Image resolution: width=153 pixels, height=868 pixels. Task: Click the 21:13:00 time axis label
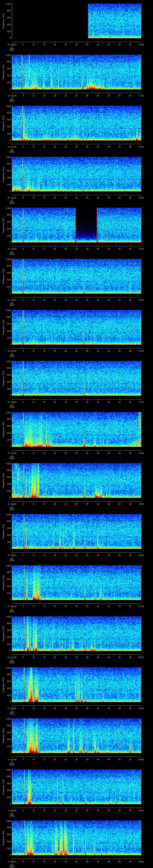12,249
